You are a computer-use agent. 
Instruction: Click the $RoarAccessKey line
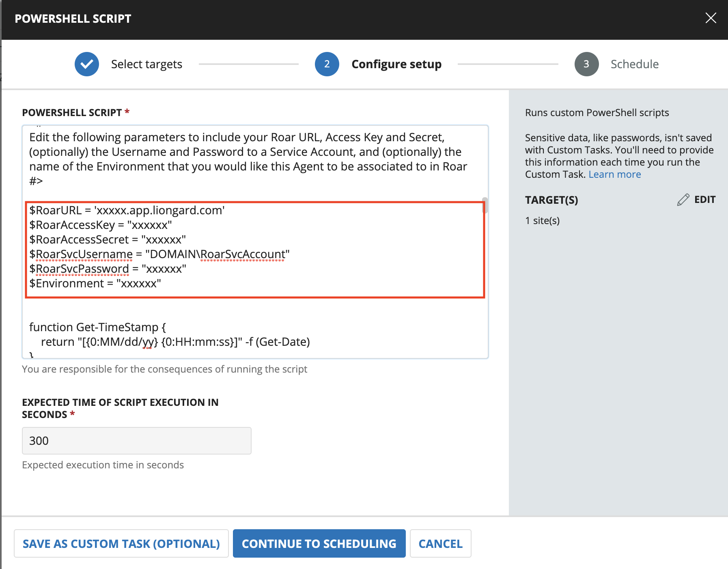(101, 225)
